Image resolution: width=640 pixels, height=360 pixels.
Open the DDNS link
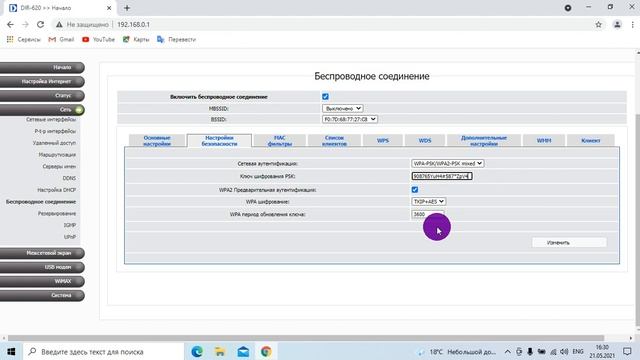(69, 178)
